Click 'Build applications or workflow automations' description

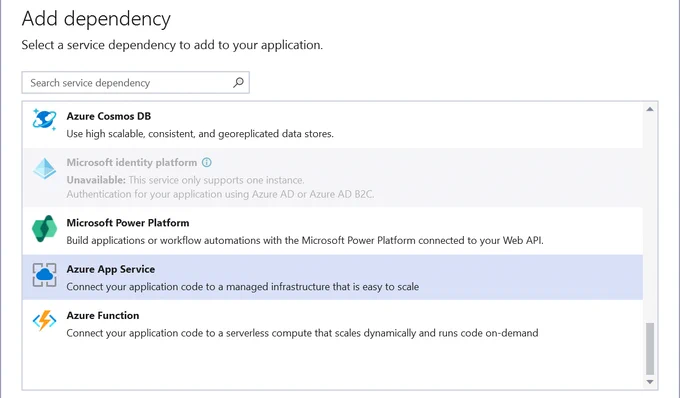(x=305, y=241)
